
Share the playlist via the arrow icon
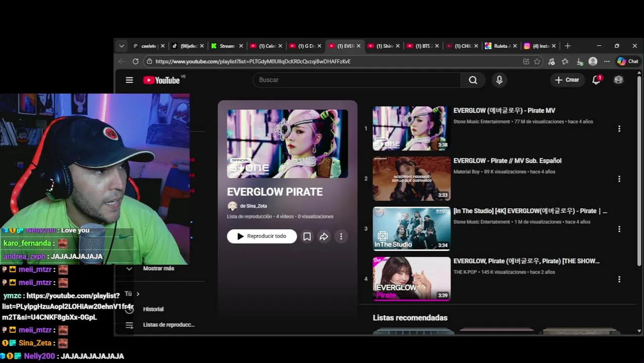click(x=324, y=236)
